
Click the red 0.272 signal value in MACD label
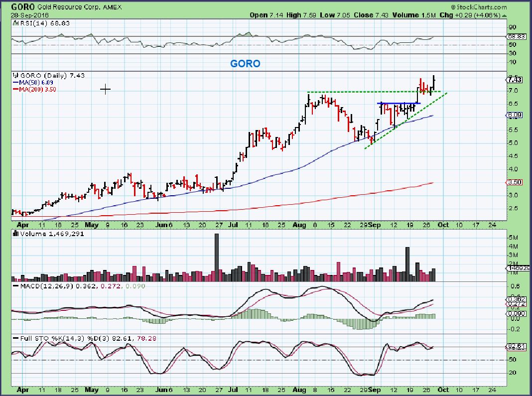(x=111, y=286)
